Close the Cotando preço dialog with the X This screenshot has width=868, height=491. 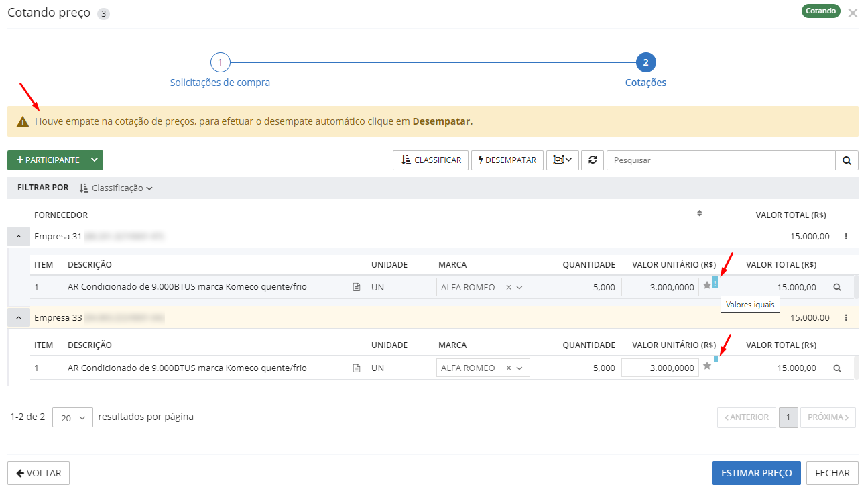click(853, 13)
